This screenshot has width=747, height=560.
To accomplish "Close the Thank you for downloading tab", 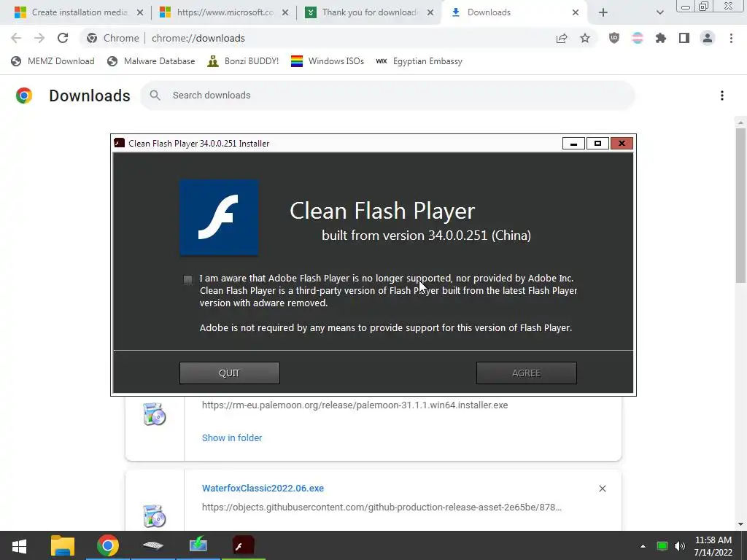I will click(430, 12).
